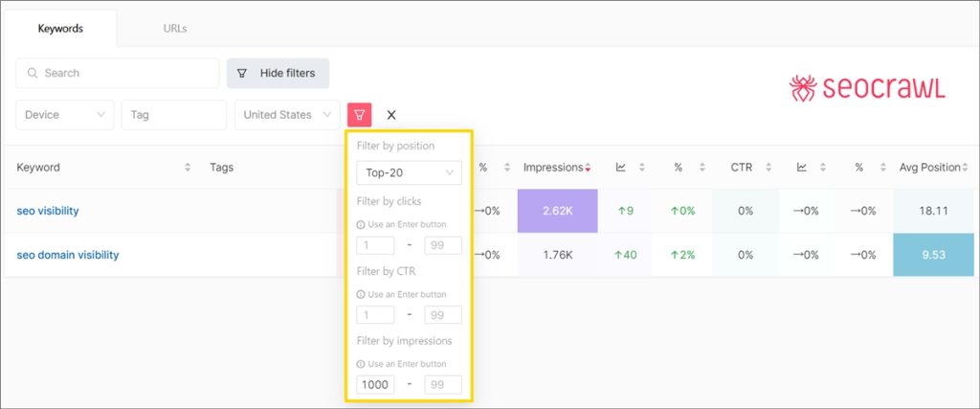This screenshot has height=409, width=980.
Task: Click the clicks filter maximum field
Action: pyautogui.click(x=443, y=246)
